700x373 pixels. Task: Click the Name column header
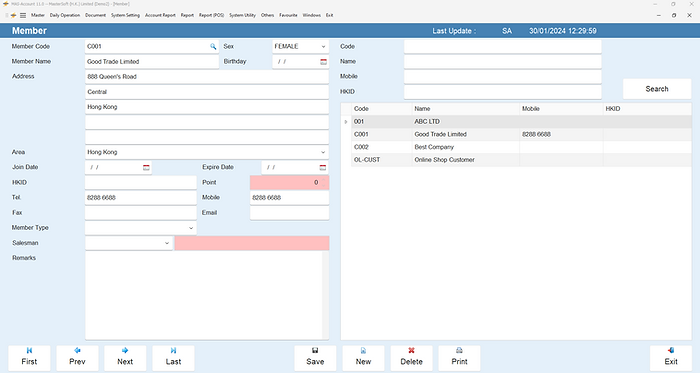tap(465, 109)
